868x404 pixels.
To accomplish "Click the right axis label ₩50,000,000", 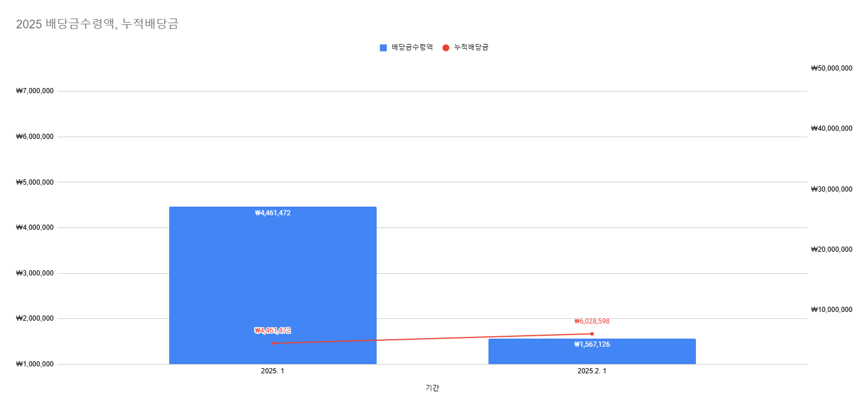I will click(831, 68).
